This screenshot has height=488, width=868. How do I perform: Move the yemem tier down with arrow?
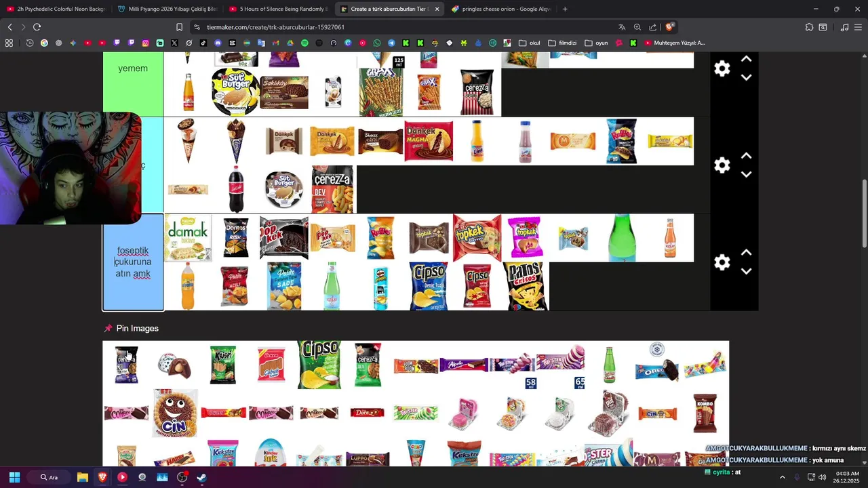click(746, 77)
